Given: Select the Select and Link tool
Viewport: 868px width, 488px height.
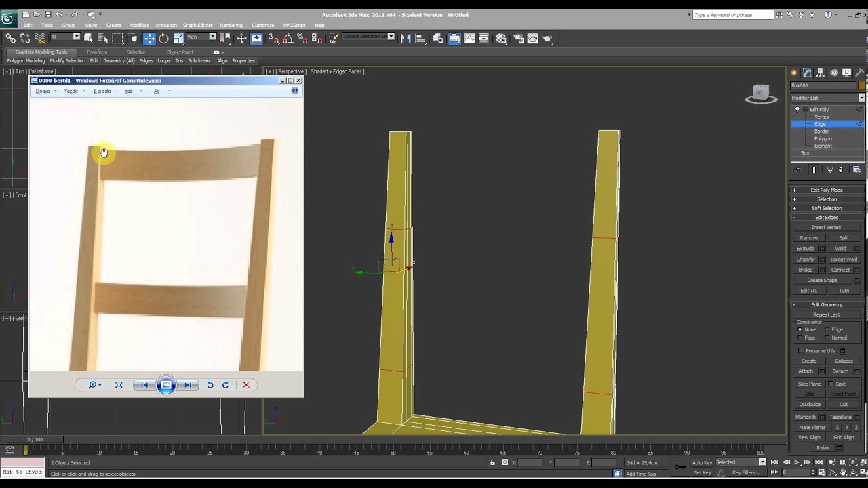Looking at the screenshot, I should coord(10,38).
